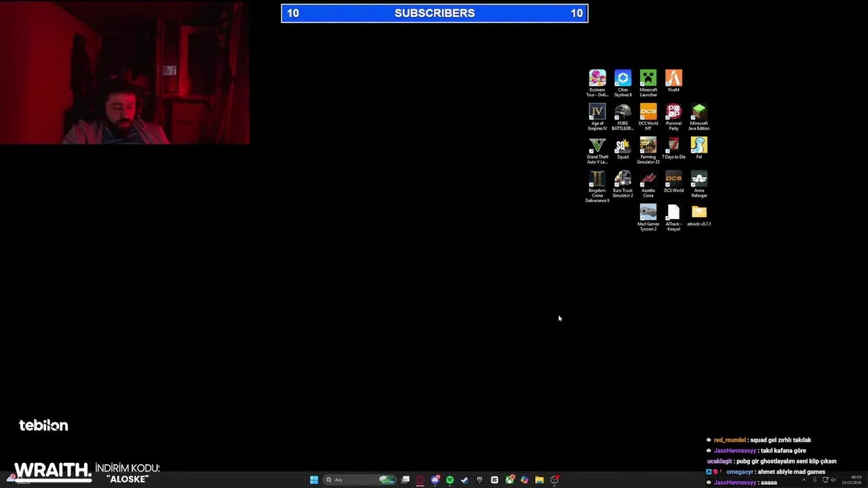
Task: Select the Farming Simulator 25 icon
Action: point(648,150)
